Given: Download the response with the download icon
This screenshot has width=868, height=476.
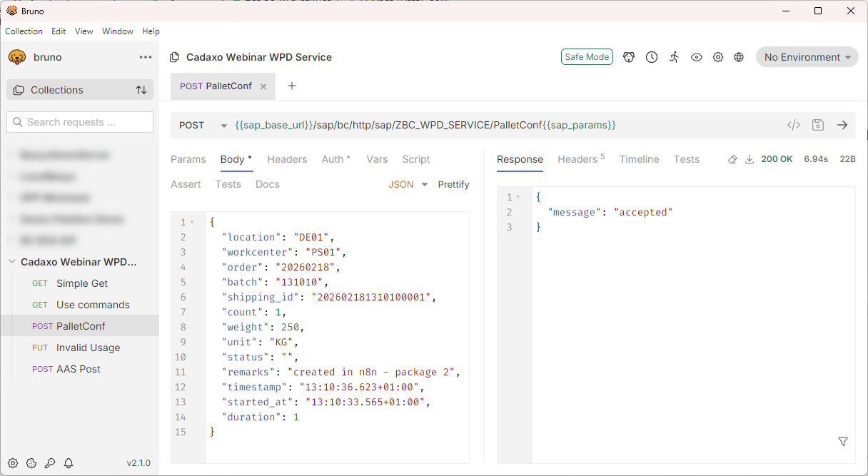Looking at the screenshot, I should (x=750, y=159).
